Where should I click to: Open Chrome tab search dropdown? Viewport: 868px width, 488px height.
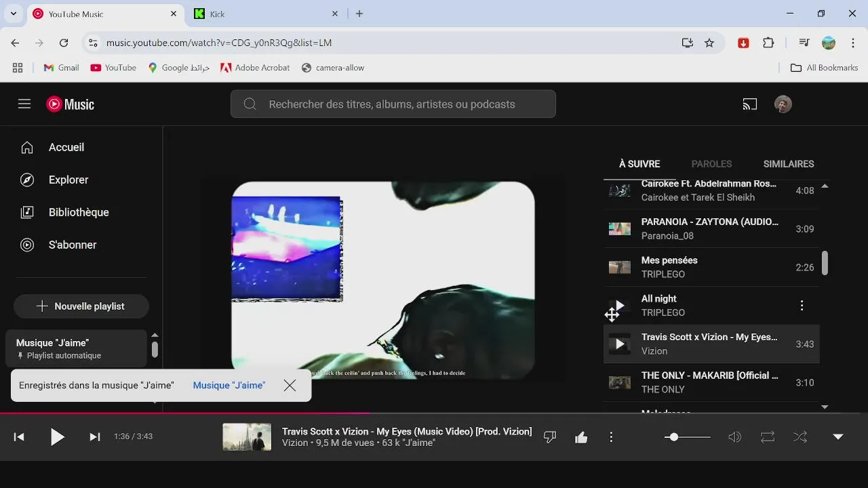[13, 14]
